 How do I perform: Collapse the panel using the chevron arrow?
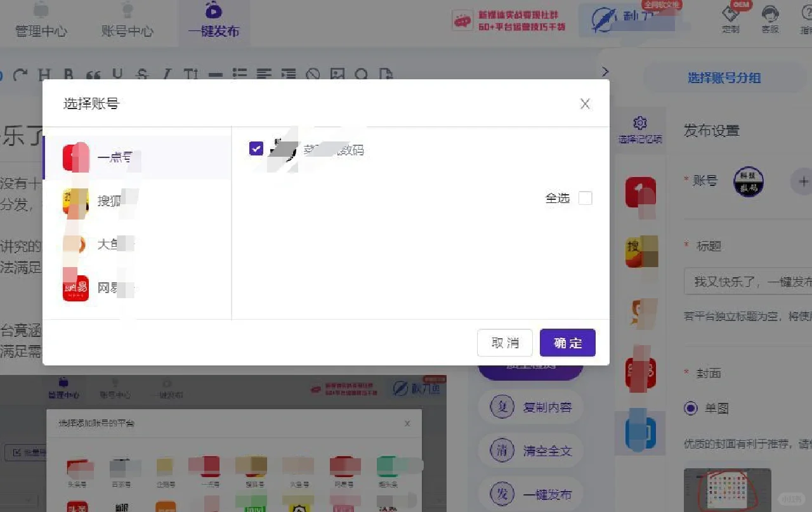(605, 70)
